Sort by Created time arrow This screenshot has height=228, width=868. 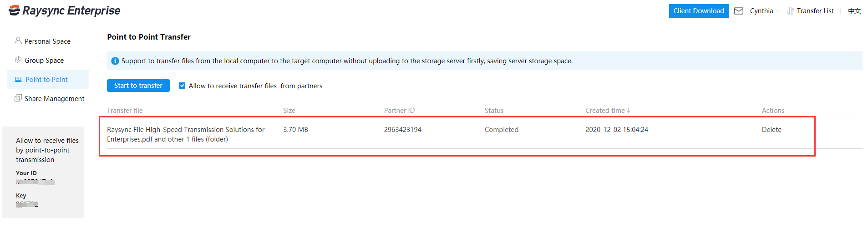coord(629,111)
